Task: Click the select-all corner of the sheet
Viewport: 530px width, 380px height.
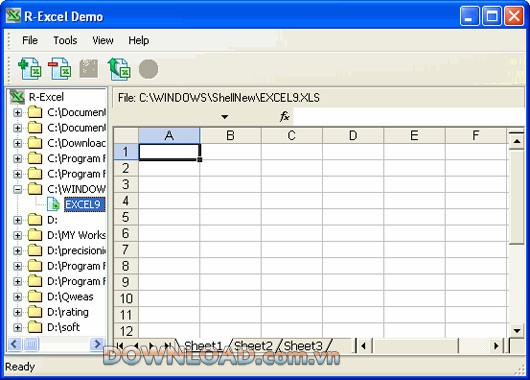Action: pyautogui.click(x=126, y=136)
